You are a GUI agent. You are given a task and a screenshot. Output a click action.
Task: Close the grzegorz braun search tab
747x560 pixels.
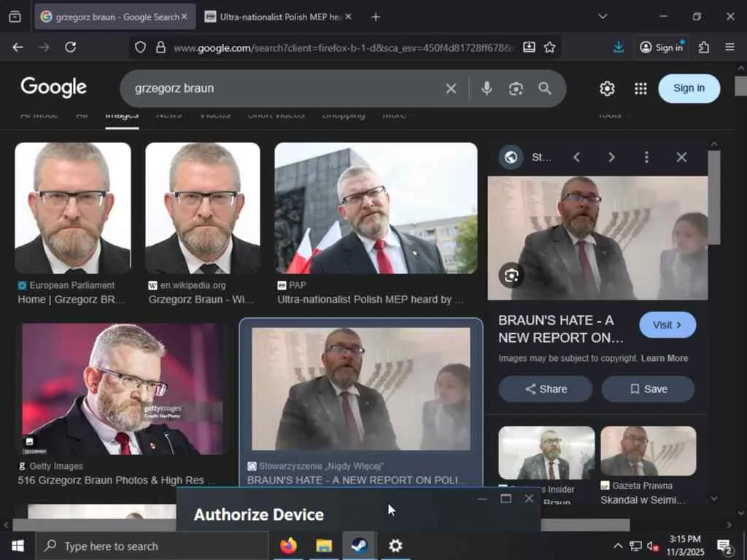(185, 17)
